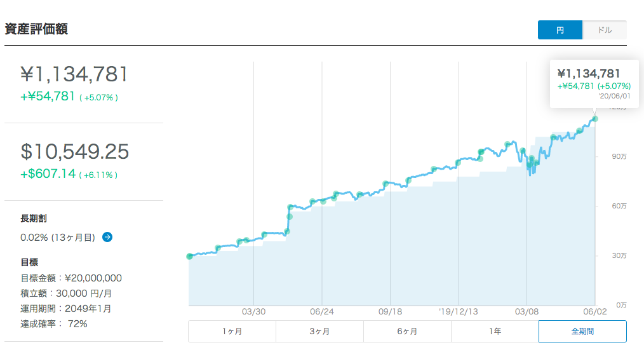Show the 1年 chart range
The height and width of the screenshot is (352, 644).
coord(495,331)
